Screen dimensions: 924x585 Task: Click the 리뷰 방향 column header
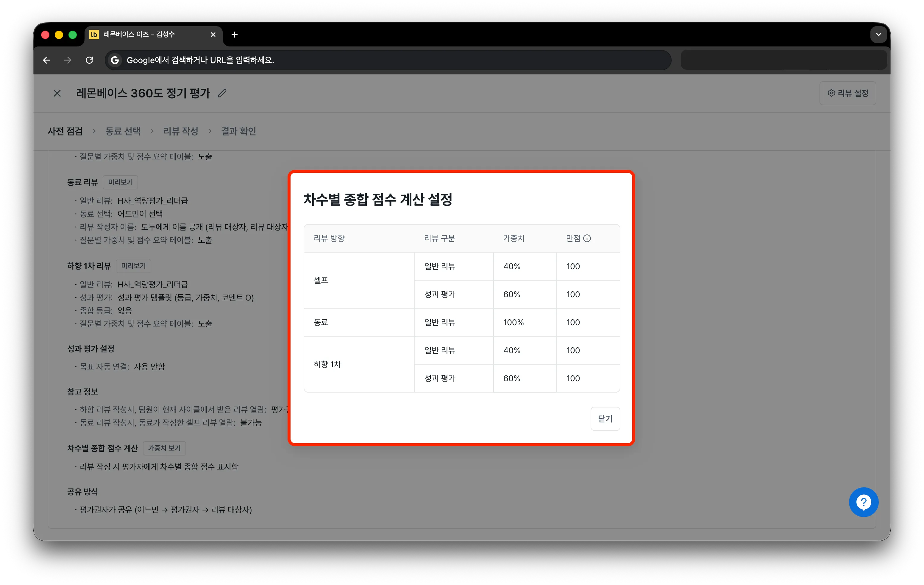329,238
